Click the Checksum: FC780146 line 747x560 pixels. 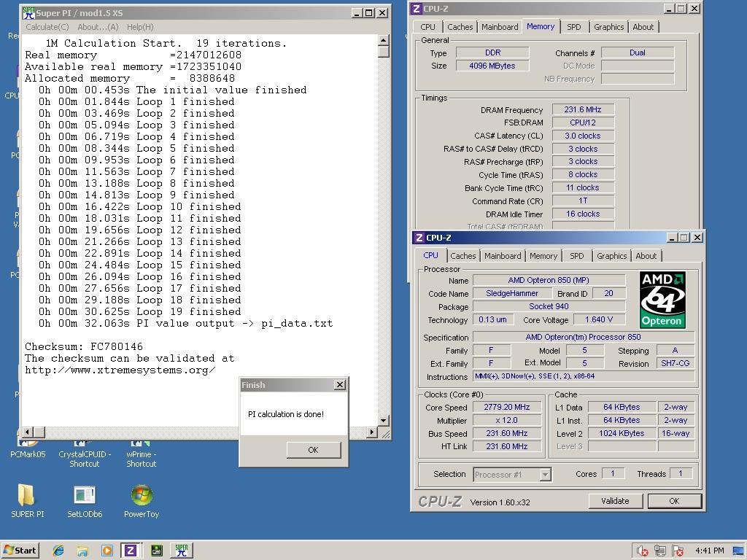coord(84,346)
